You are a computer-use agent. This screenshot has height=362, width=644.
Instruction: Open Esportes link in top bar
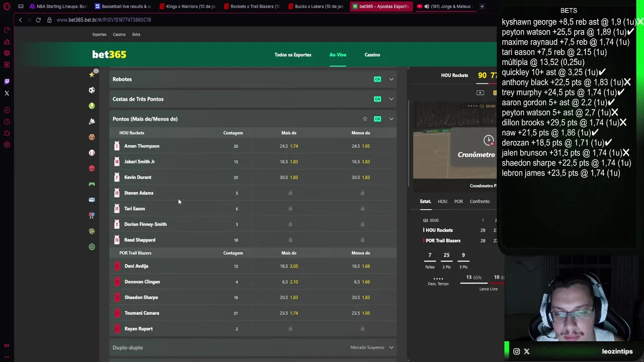coord(99,34)
